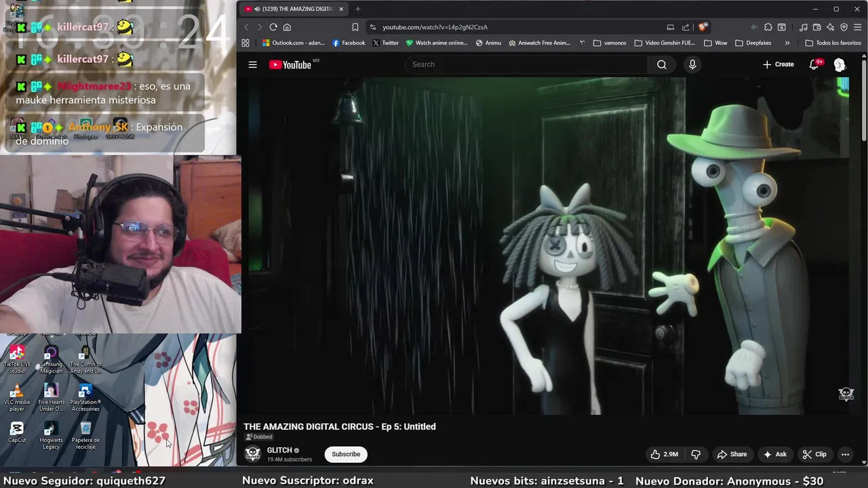Screen dimensions: 868x488
Task: Open Brave VPN shield icon in toolbar
Action: [x=844, y=27]
